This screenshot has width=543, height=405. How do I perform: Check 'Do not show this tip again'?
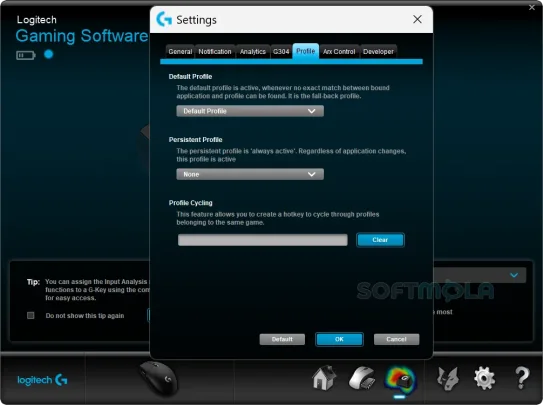pyautogui.click(x=31, y=315)
